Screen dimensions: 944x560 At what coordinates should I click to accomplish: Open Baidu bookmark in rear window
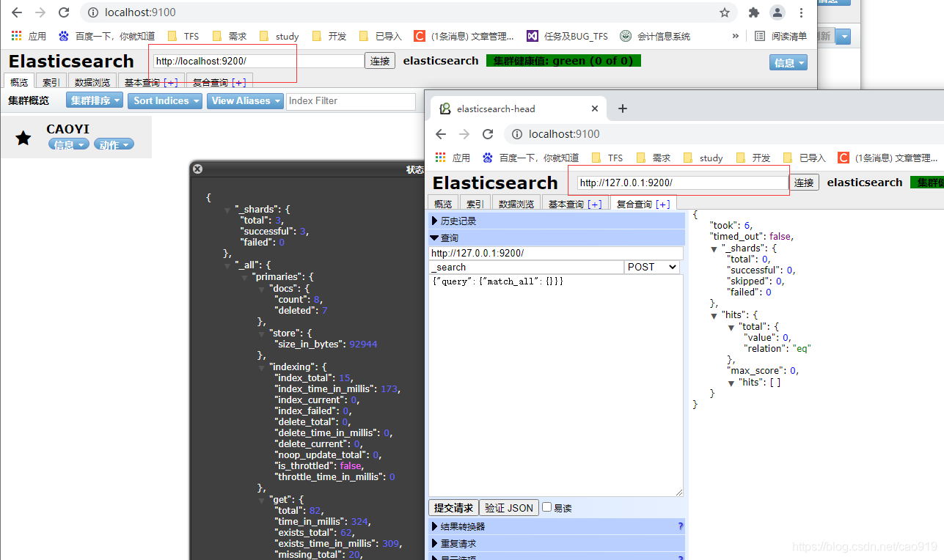point(106,36)
